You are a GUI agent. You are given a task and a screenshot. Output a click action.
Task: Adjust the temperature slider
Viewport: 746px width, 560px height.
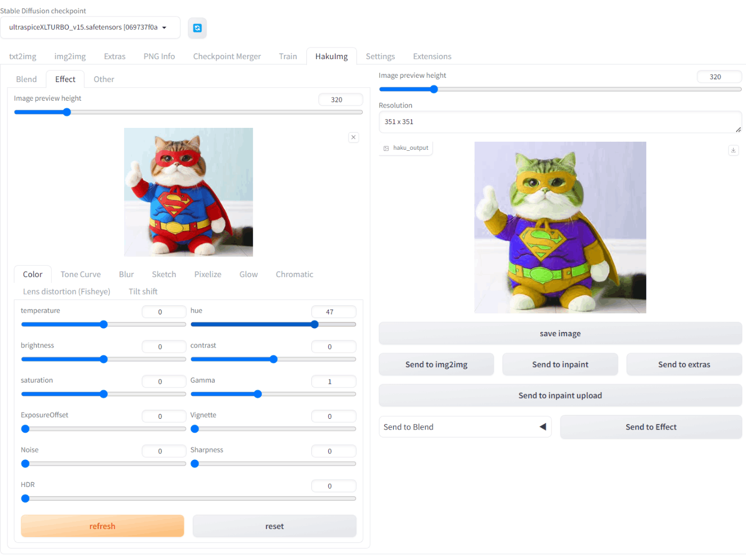pyautogui.click(x=103, y=324)
